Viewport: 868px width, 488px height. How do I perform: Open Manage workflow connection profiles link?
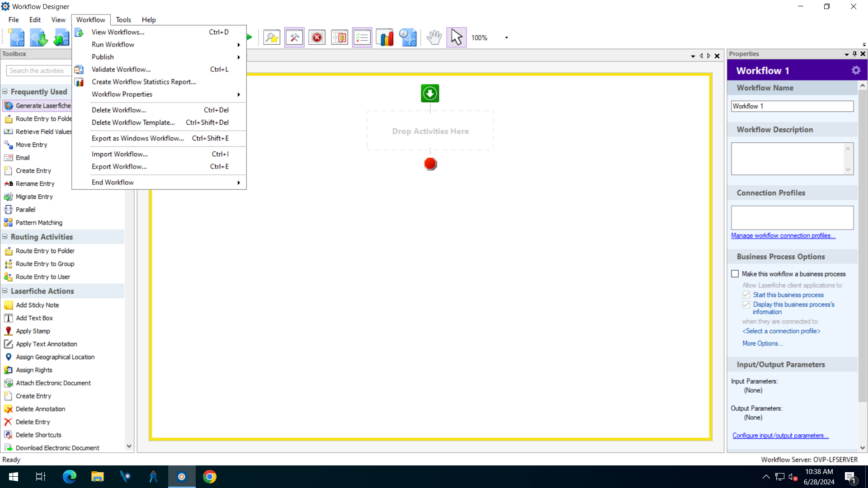(x=783, y=236)
